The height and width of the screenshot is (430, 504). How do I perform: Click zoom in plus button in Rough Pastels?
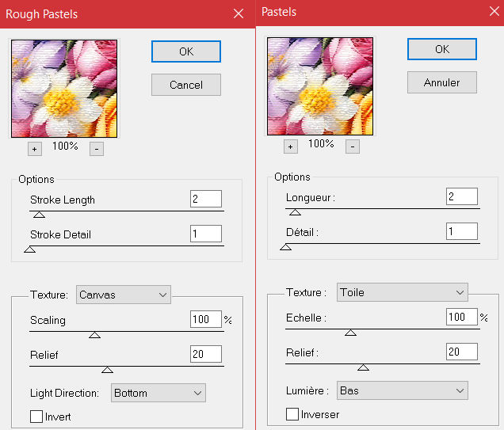(x=34, y=149)
